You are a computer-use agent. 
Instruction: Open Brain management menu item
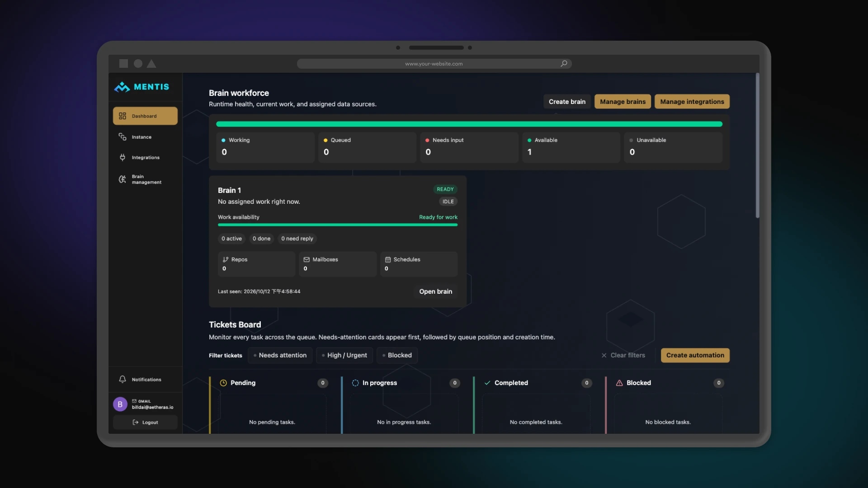pos(145,179)
